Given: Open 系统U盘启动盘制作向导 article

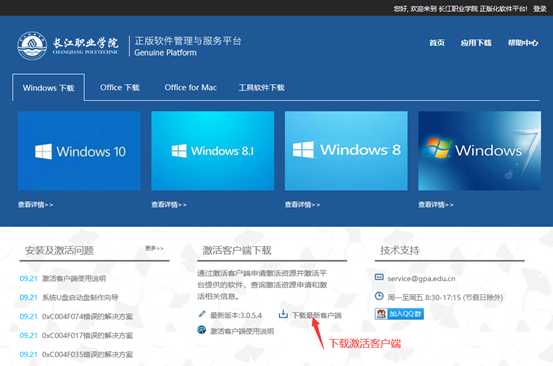Looking at the screenshot, I should tap(80, 298).
